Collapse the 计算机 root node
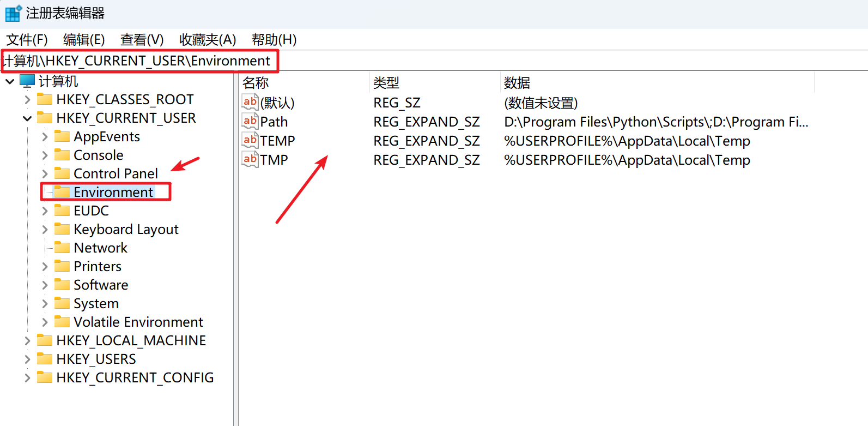Image resolution: width=868 pixels, height=426 pixels. [10, 81]
